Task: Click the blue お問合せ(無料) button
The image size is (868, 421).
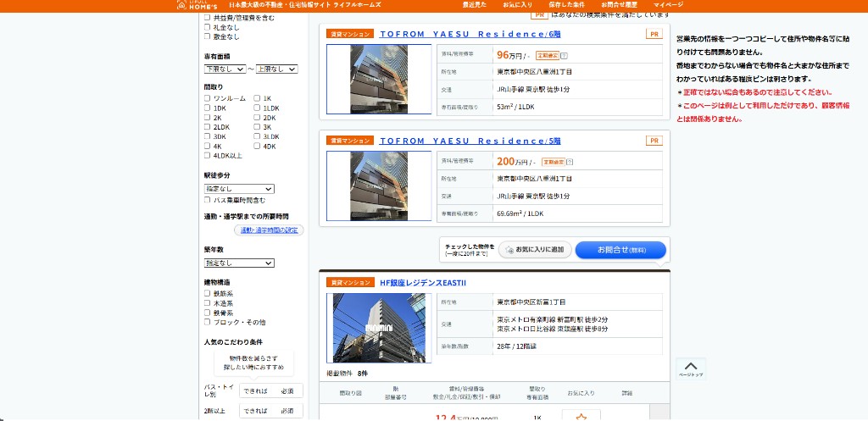Action: [620, 250]
